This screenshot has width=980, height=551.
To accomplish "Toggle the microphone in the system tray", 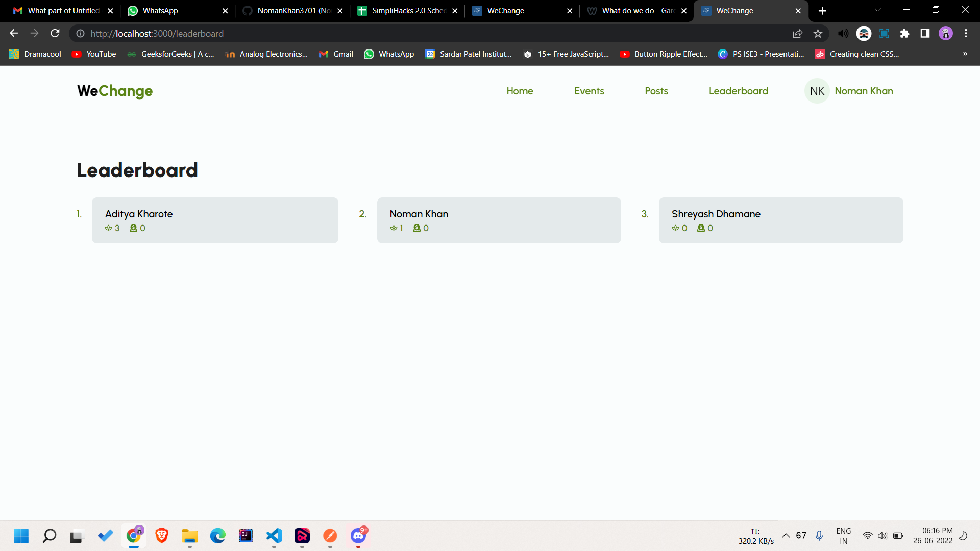I will point(819,536).
